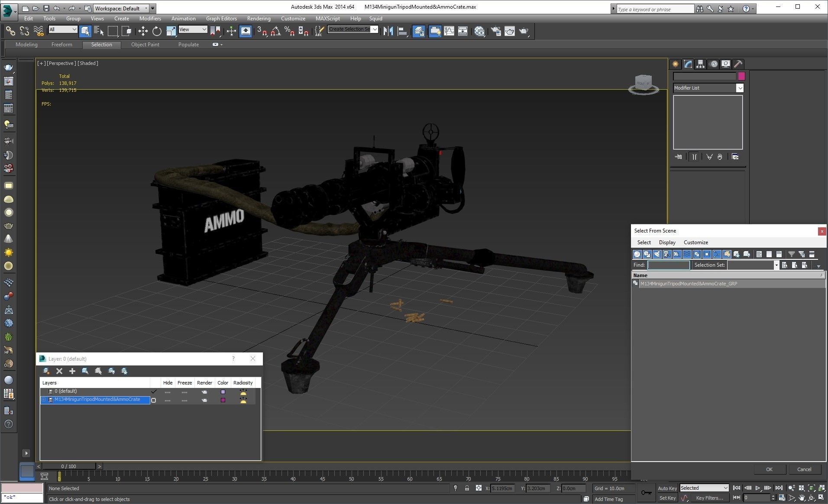The width and height of the screenshot is (828, 504).
Task: Open the Render Setup teapot icon
Action: (496, 31)
